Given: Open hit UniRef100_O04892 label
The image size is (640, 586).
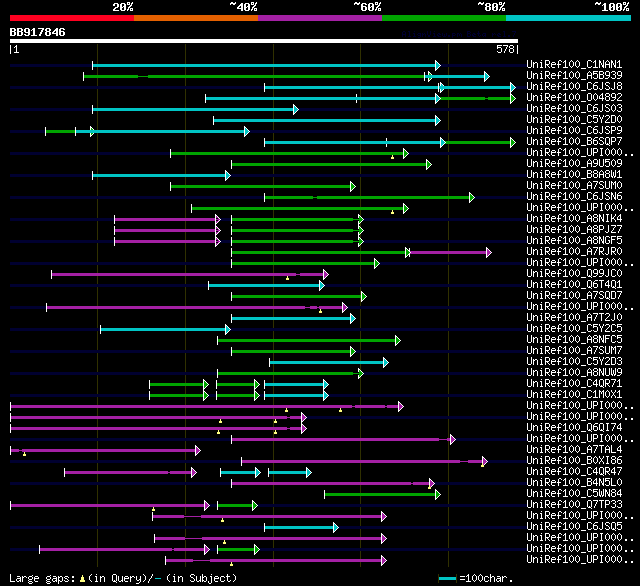Looking at the screenshot, I should (574, 98).
